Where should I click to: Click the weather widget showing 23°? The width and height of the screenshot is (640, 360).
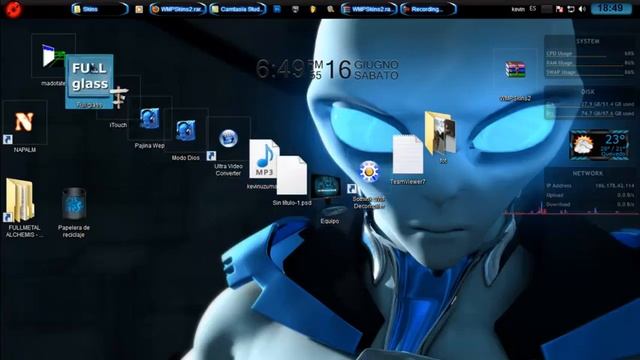(x=599, y=144)
